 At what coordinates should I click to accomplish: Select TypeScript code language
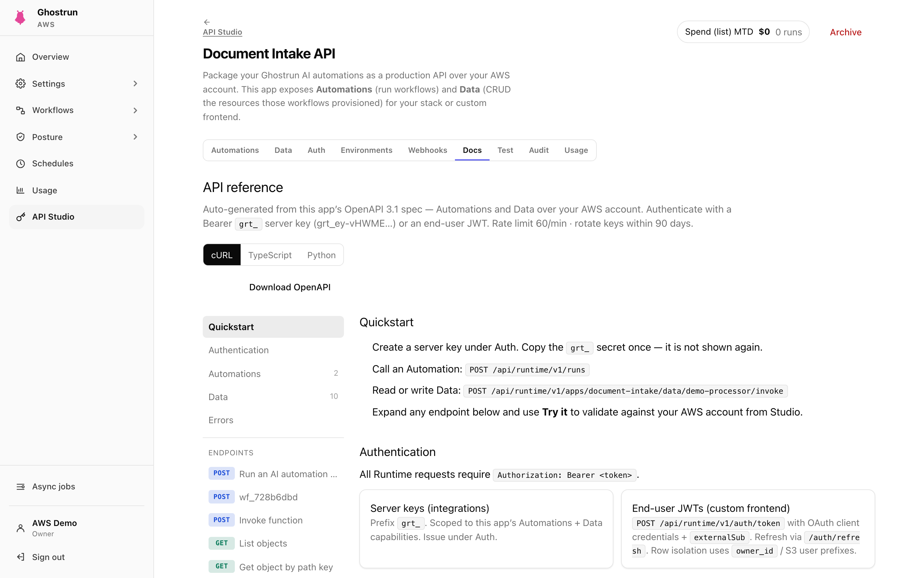tap(270, 255)
